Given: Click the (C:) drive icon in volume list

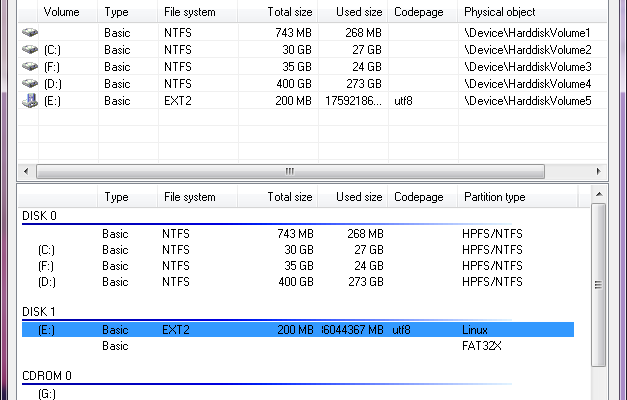Looking at the screenshot, I should point(29,50).
